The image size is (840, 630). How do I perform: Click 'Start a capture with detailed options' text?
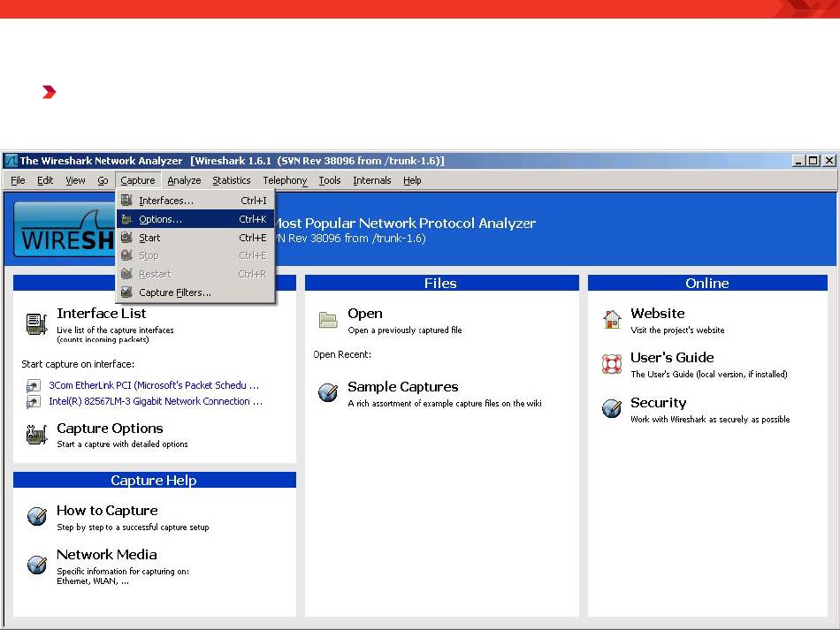click(122, 444)
